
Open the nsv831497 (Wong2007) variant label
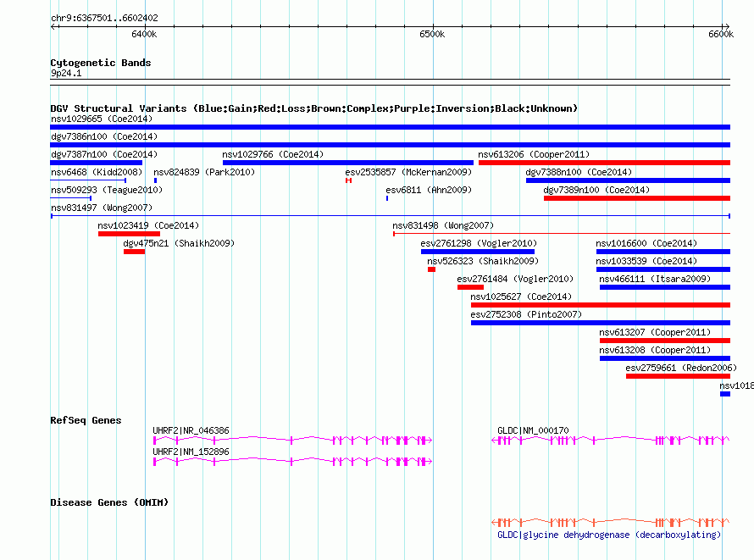(102, 208)
